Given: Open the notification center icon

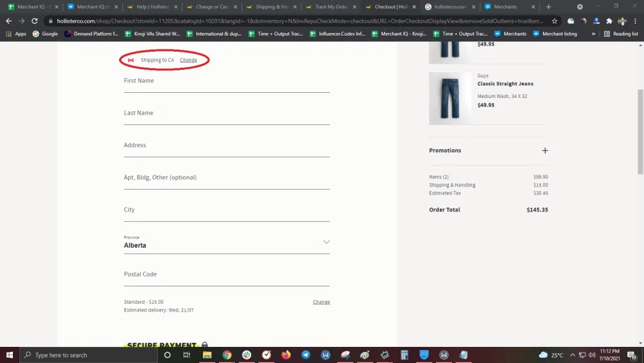Looking at the screenshot, I should 632,355.
